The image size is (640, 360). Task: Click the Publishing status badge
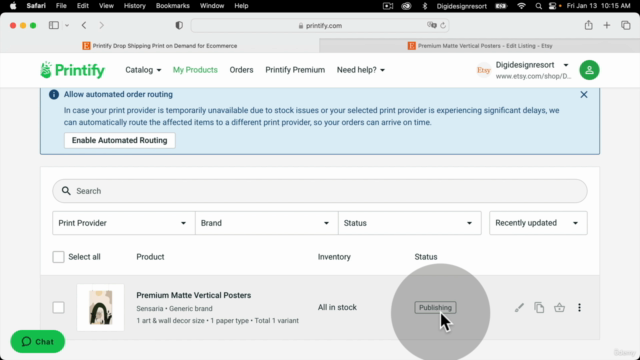(x=435, y=307)
